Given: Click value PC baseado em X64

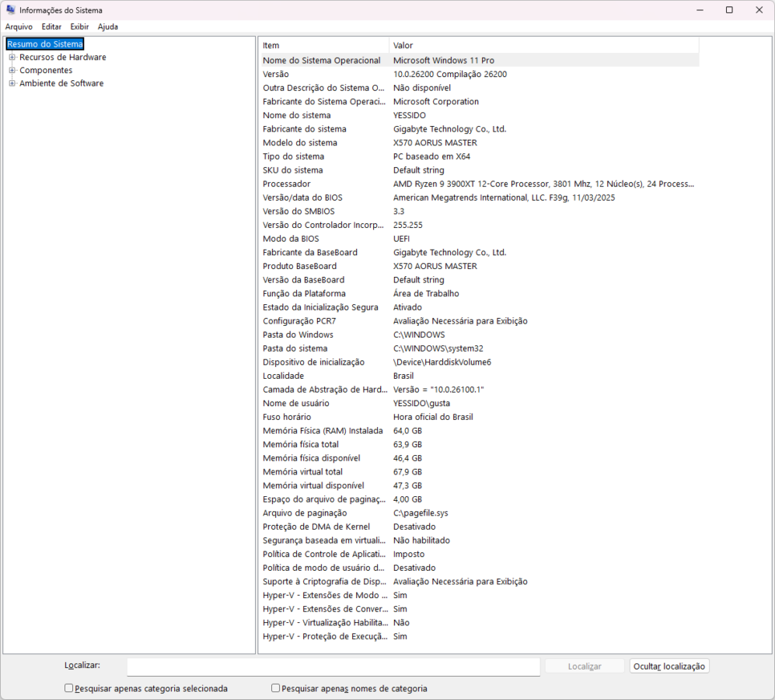Looking at the screenshot, I should 431,156.
